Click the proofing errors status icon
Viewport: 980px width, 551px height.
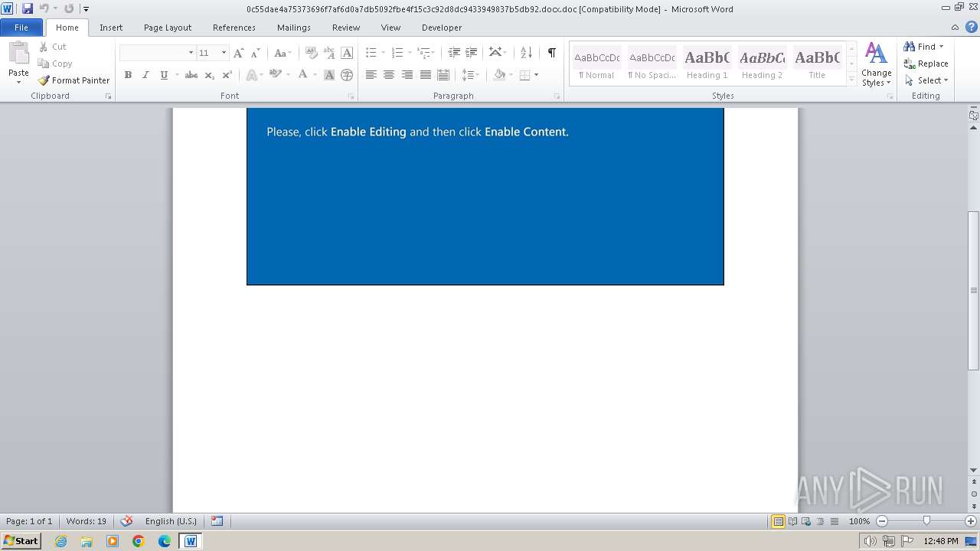click(126, 521)
